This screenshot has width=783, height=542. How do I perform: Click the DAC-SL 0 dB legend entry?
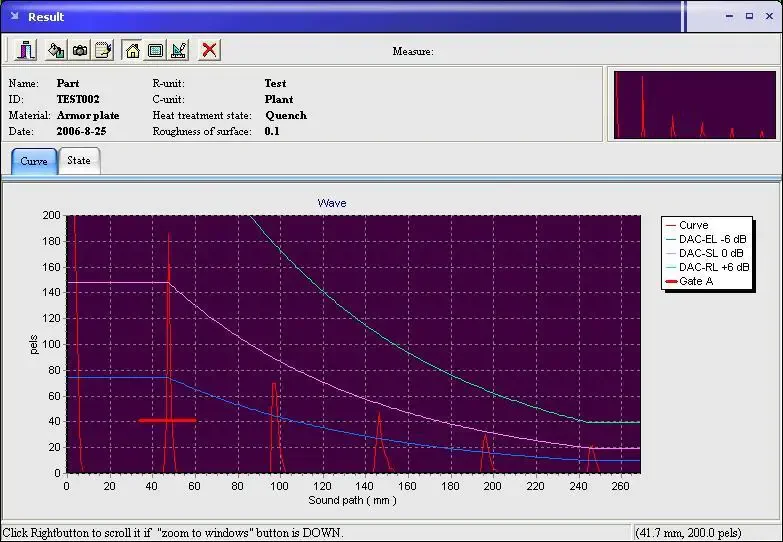pyautogui.click(x=705, y=253)
